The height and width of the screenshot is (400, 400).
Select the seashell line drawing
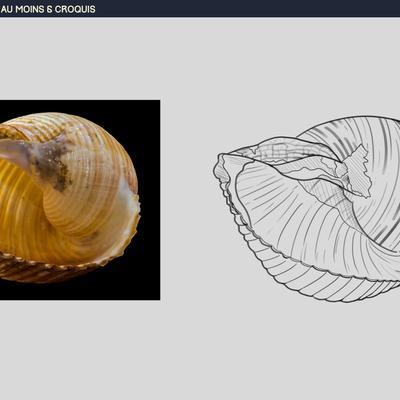pos(307,209)
